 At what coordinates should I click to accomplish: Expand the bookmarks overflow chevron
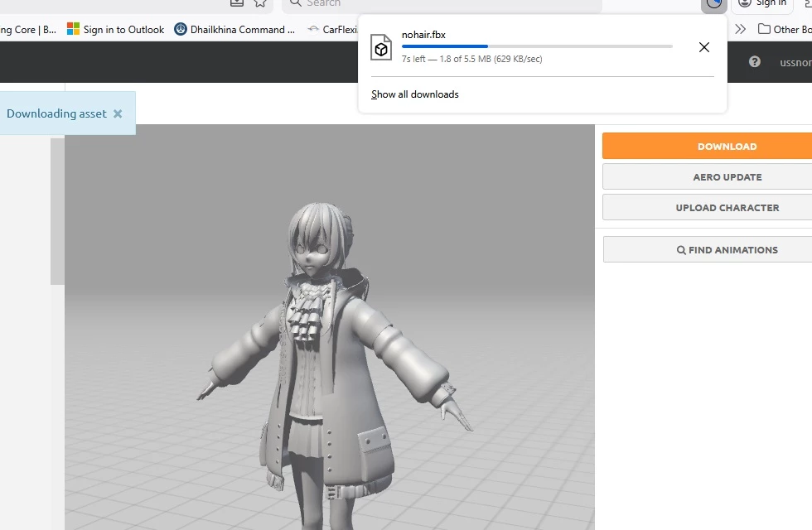point(740,29)
